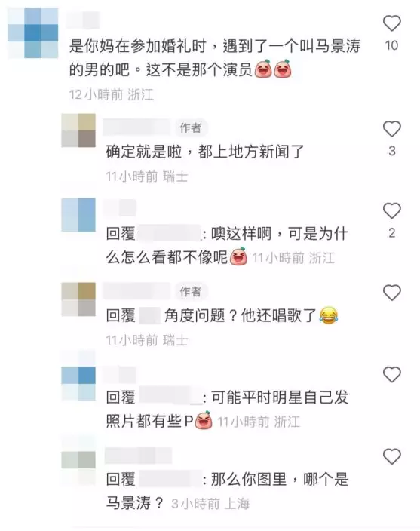Tap comment text '确定就是啦，都上地方新闻了'
The image size is (420, 531).
pyautogui.click(x=205, y=152)
